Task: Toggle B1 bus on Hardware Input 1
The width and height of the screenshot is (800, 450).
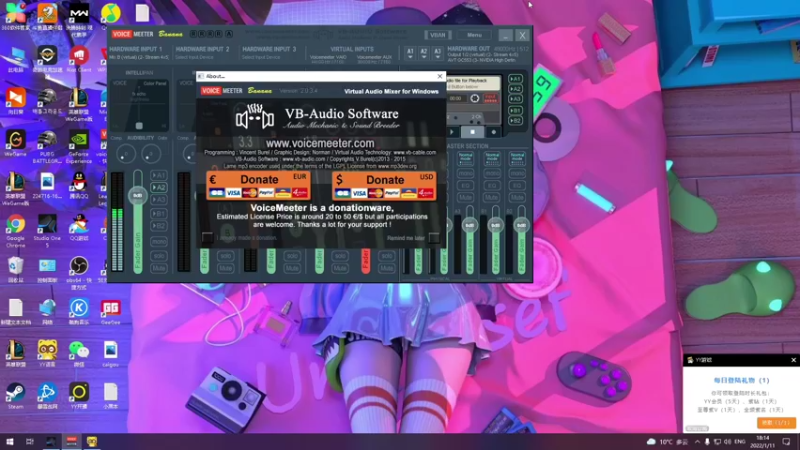Action: [159, 213]
